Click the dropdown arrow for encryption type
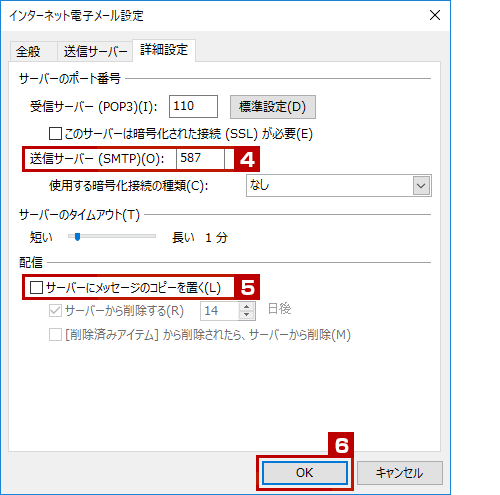500x495 pixels. tap(421, 186)
